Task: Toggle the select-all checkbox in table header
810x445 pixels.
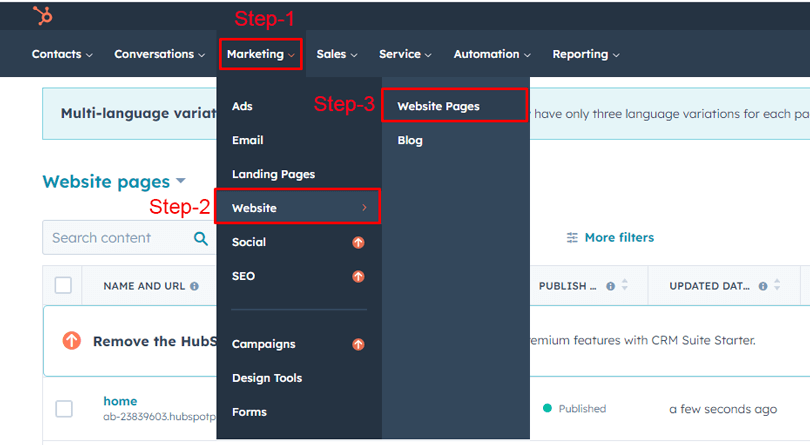Action: click(63, 285)
